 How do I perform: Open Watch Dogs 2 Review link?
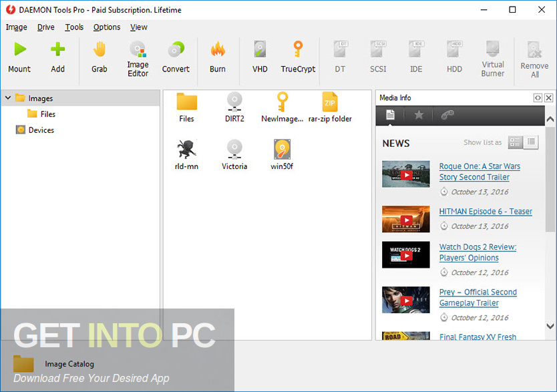pyautogui.click(x=478, y=252)
